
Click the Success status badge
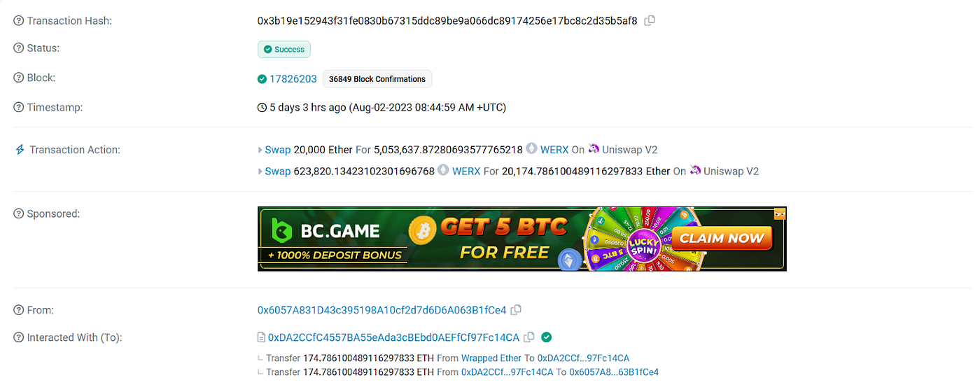point(284,50)
